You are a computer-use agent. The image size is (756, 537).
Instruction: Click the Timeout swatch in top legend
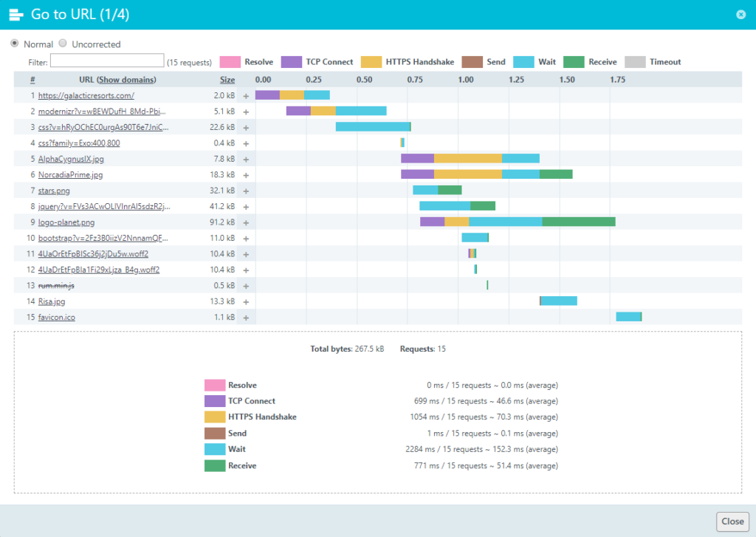(x=635, y=62)
